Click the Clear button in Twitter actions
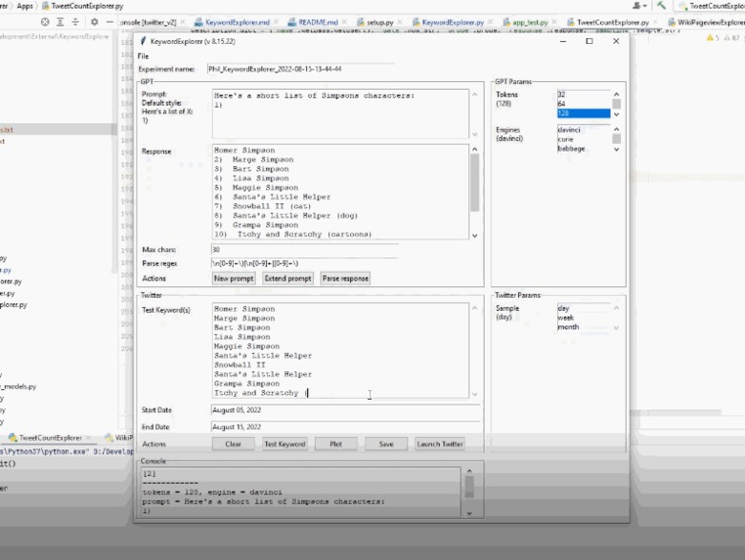745x560 pixels. click(x=234, y=444)
